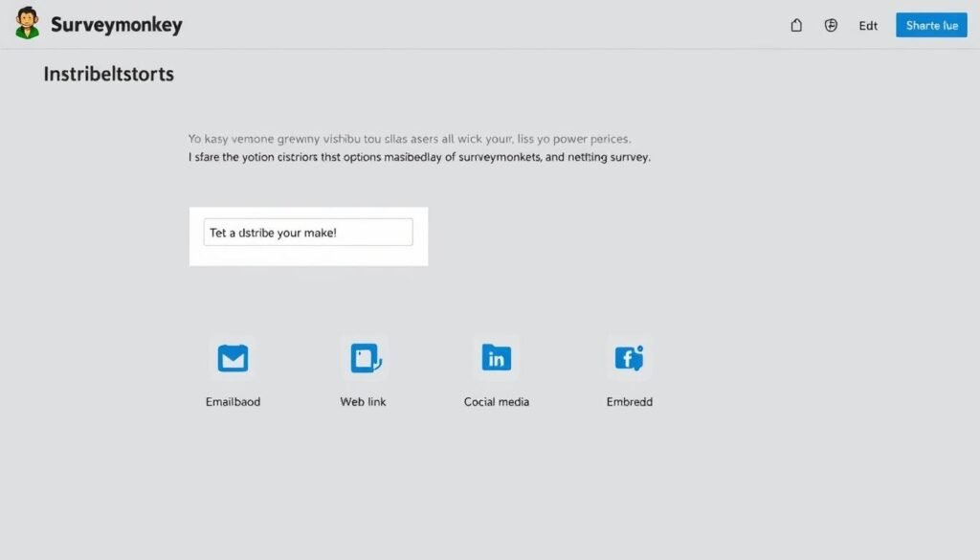The height and width of the screenshot is (560, 980).
Task: Open the home icon in the header
Action: tap(795, 26)
